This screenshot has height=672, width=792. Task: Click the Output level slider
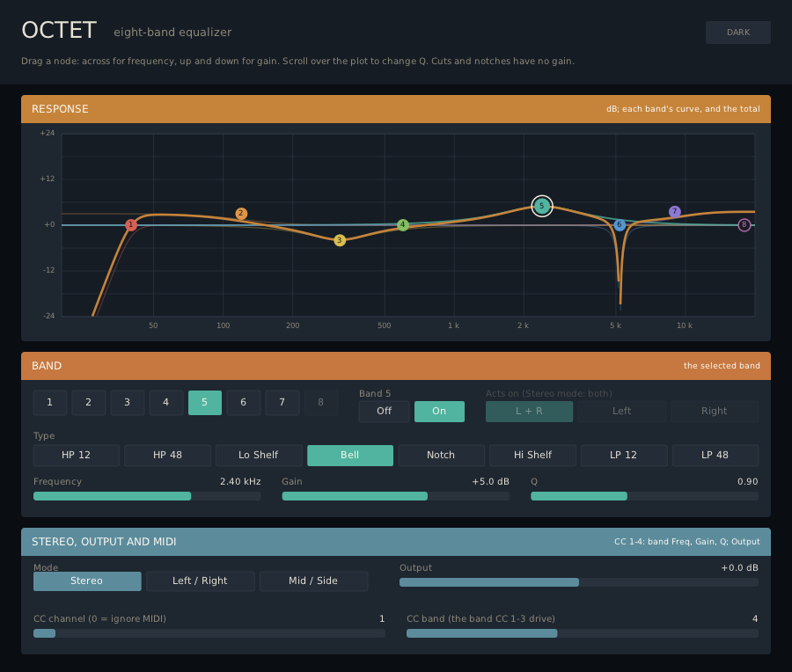click(x=579, y=582)
